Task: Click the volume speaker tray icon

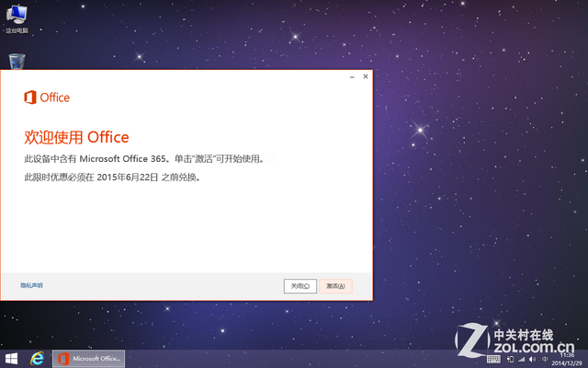Action: pos(532,360)
